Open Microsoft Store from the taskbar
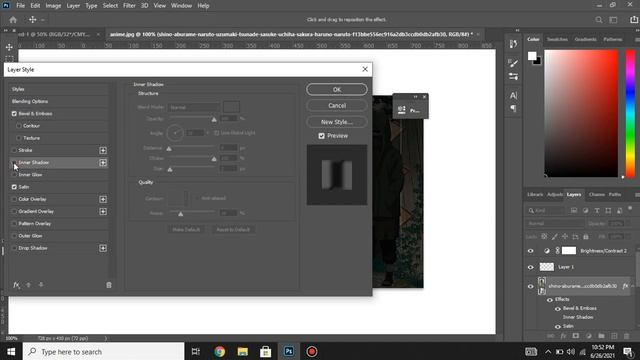 coord(266,351)
